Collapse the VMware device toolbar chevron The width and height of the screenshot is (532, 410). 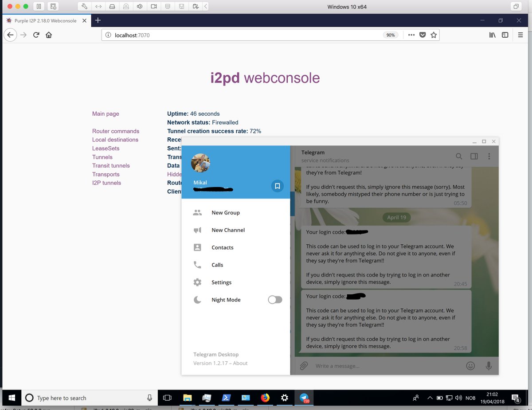coord(206,7)
